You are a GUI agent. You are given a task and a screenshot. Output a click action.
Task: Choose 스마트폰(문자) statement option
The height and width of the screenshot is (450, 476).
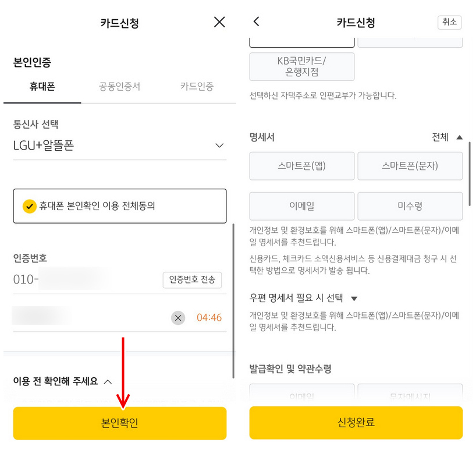(409, 166)
